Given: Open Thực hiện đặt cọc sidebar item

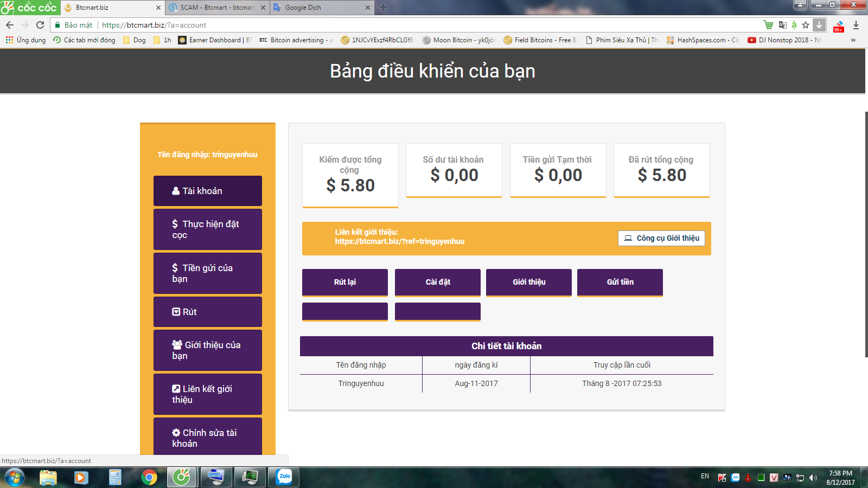Looking at the screenshot, I should 208,229.
